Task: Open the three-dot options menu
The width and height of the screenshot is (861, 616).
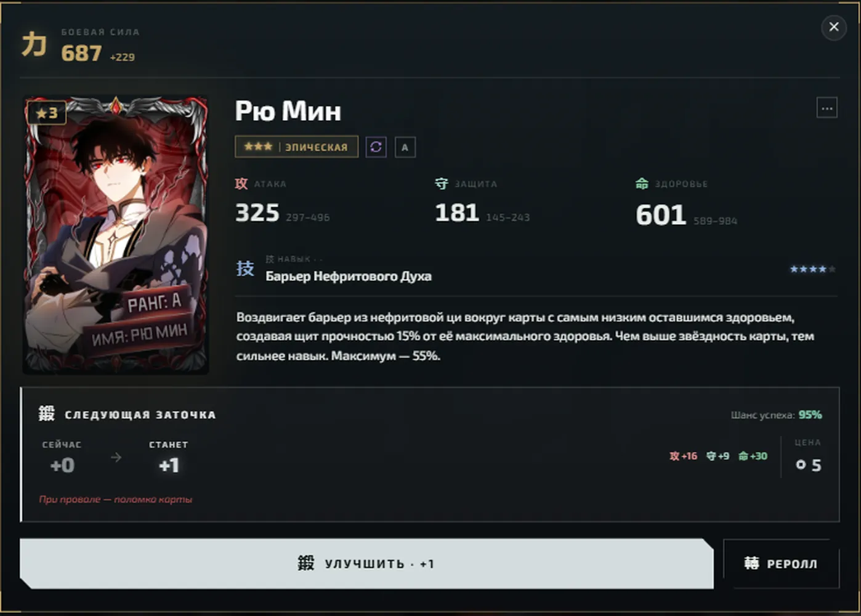Action: (827, 108)
